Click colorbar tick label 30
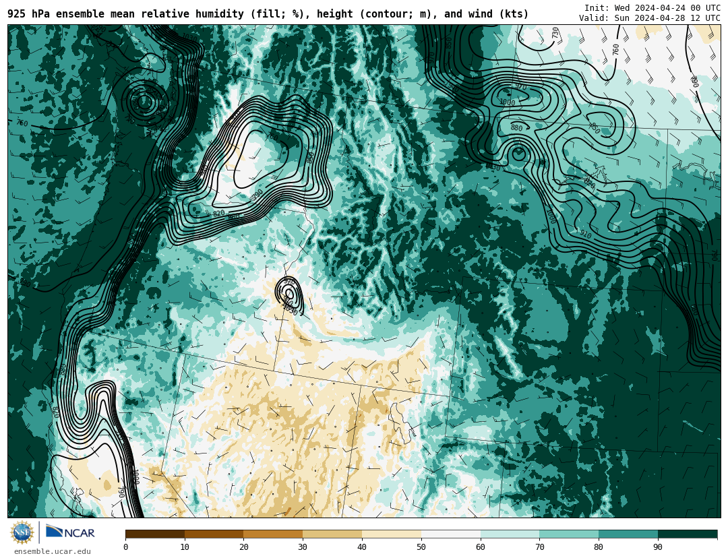 [303, 547]
